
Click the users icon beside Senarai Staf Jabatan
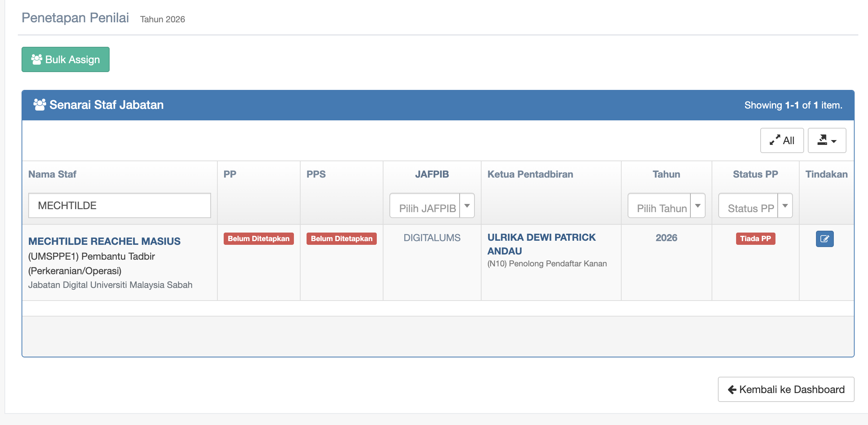click(x=39, y=105)
